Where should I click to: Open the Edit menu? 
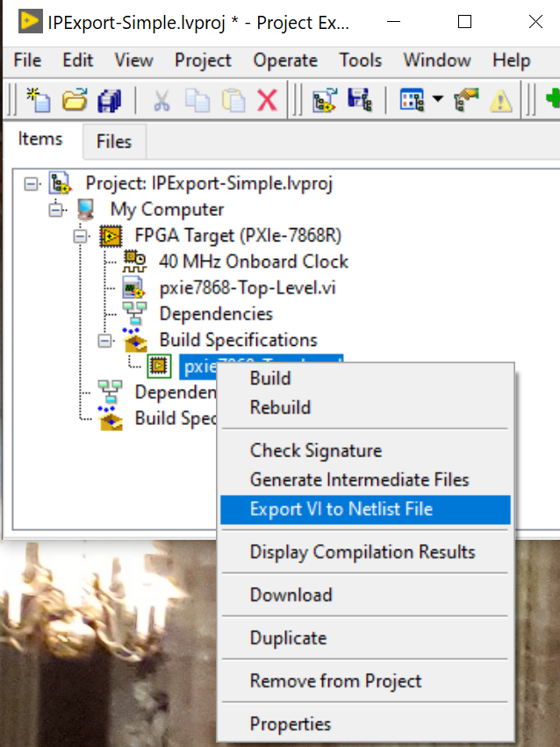click(x=77, y=61)
